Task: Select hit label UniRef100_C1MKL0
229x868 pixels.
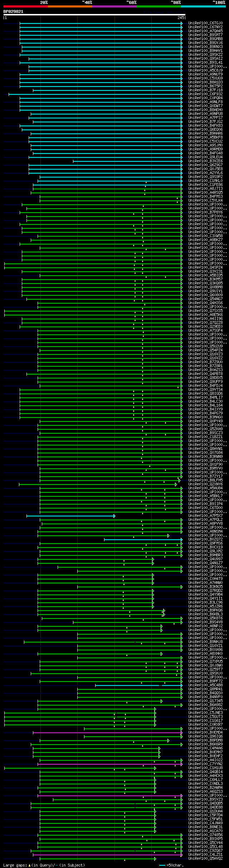Action: click(x=205, y=181)
